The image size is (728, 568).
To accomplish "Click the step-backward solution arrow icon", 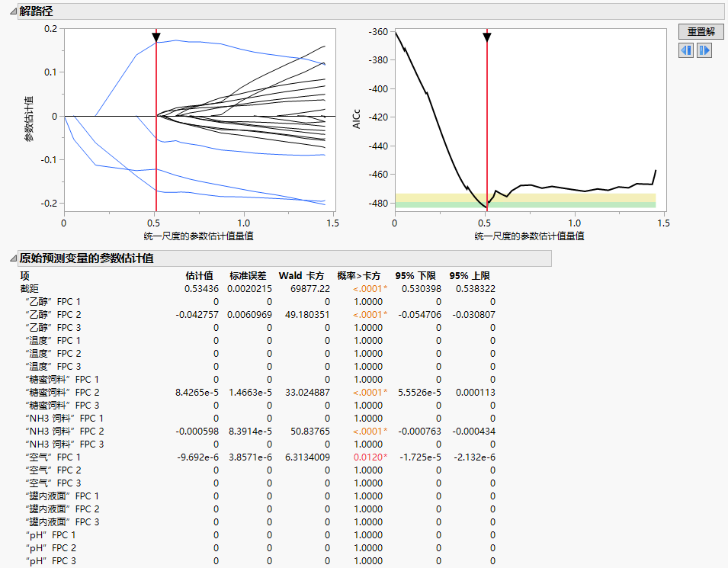I will coord(685,50).
